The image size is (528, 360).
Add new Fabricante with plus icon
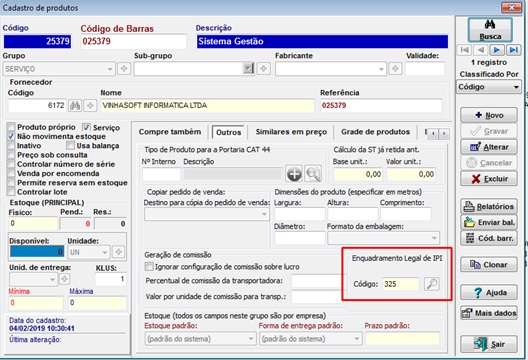pyautogui.click(x=395, y=69)
